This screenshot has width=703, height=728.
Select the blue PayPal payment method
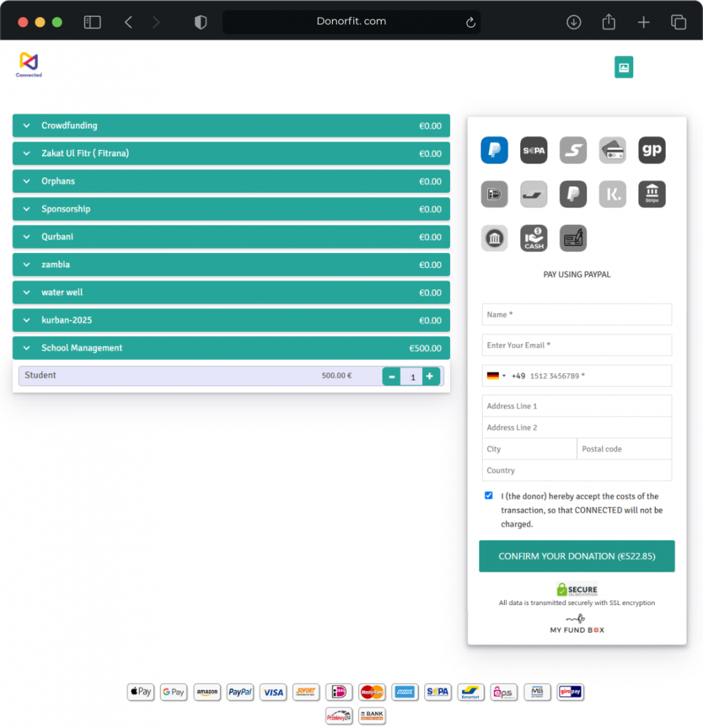coord(494,150)
